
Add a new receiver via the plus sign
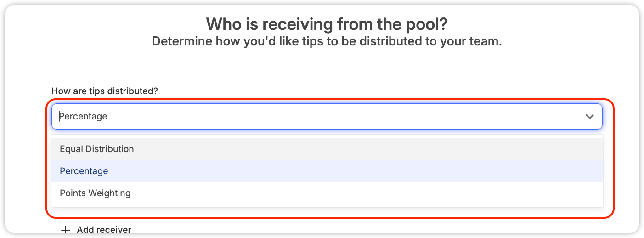coord(66,230)
